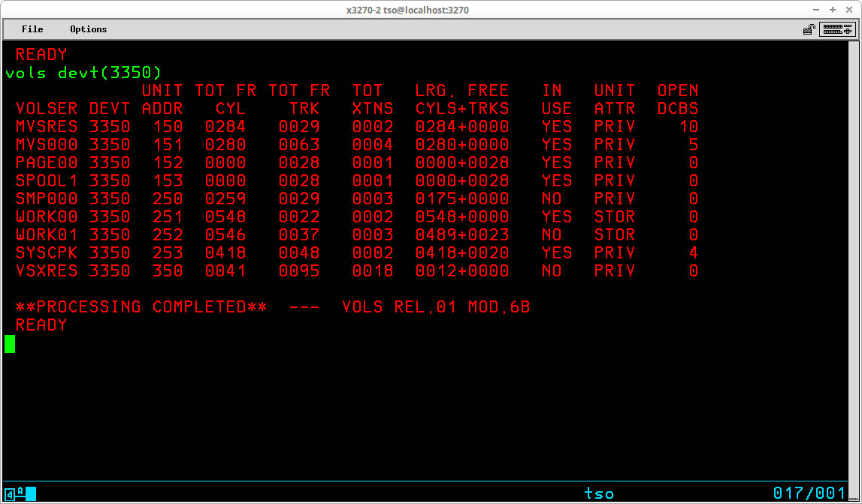Screen dimensions: 862x504
Task: Click the MVS000 volume serial
Action: tap(47, 144)
